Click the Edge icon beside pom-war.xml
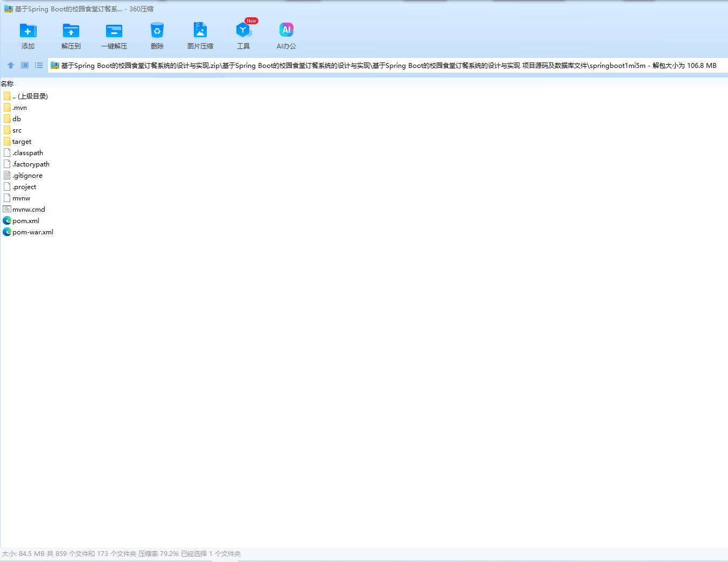The image size is (728, 562). [x=7, y=232]
